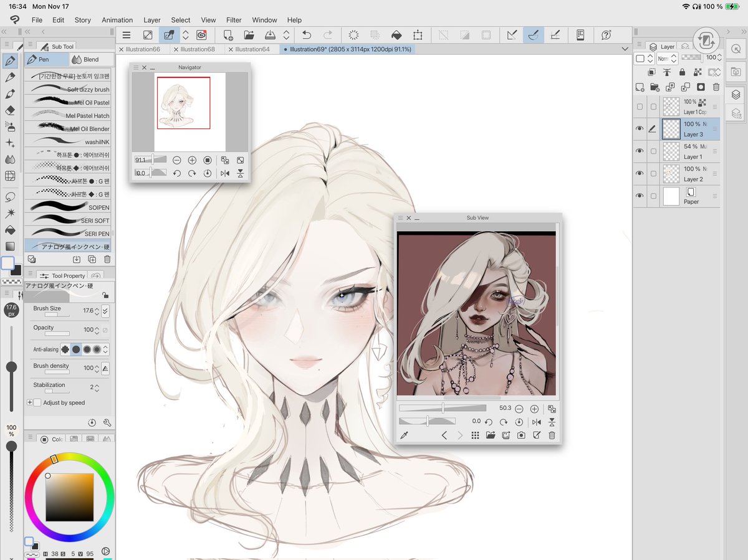This screenshot has height=560, width=748.
Task: Zoom in in the Navigator panel
Action: pos(192,160)
